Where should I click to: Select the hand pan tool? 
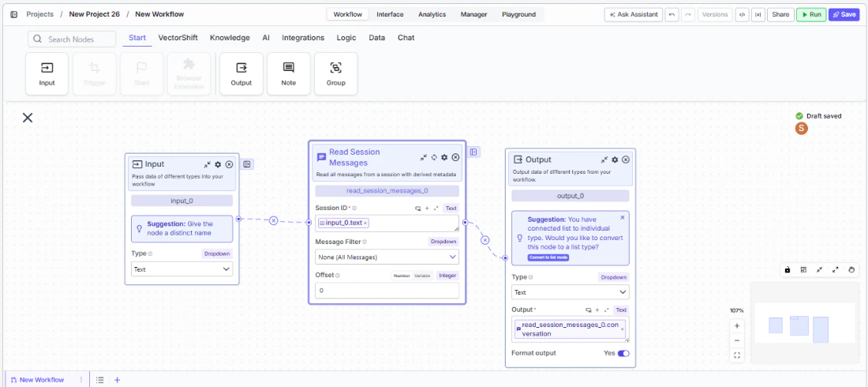[852, 270]
